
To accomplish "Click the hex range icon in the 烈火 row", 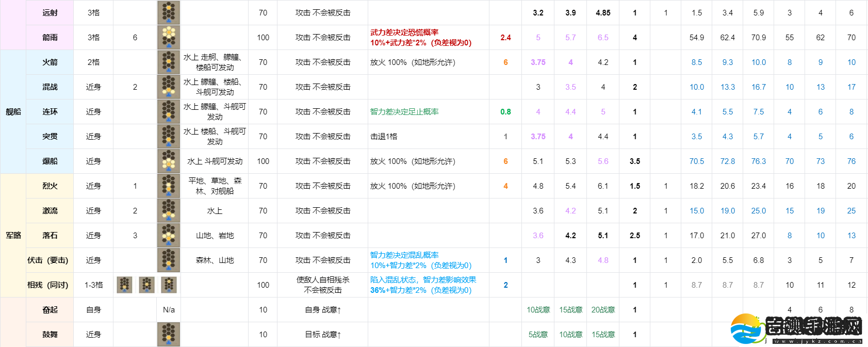I will [x=169, y=186].
